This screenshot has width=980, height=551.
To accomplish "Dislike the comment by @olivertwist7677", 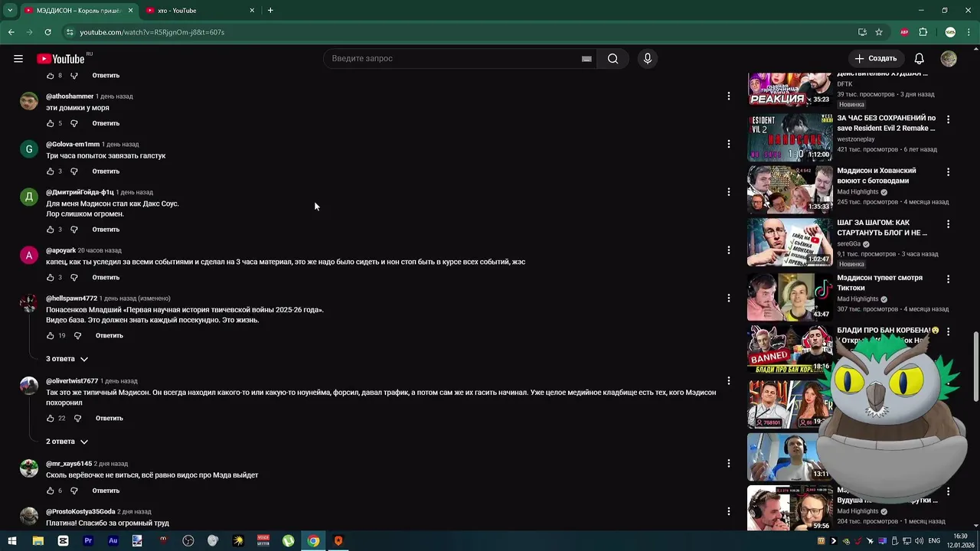I will [x=77, y=419].
